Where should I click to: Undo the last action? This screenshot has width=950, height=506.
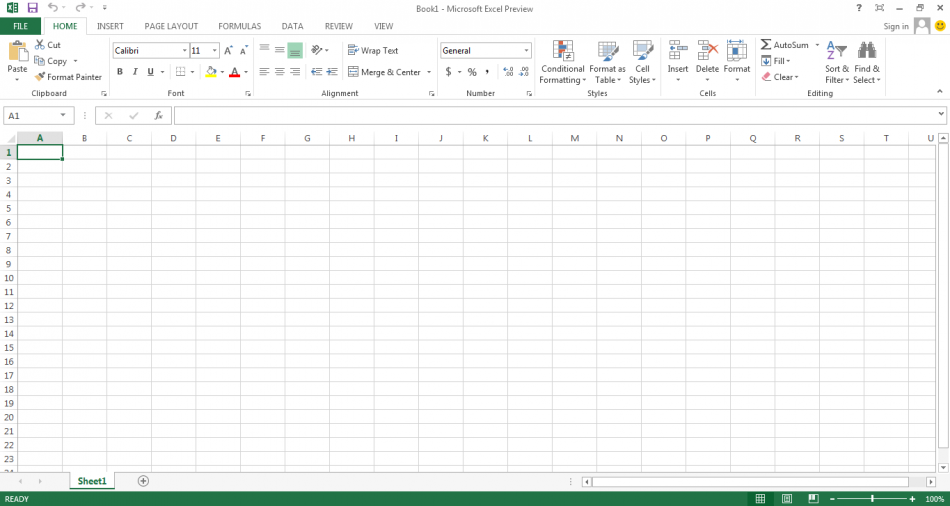tap(53, 8)
